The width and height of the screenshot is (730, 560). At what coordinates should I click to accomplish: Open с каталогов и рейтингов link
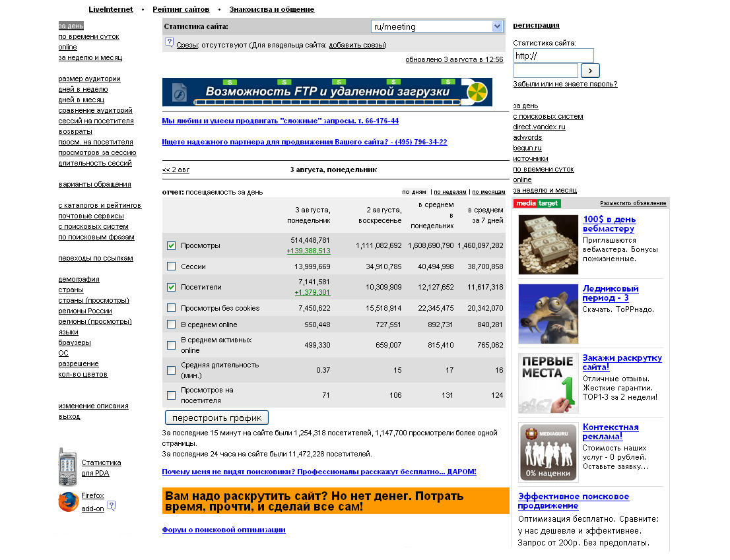(x=100, y=205)
